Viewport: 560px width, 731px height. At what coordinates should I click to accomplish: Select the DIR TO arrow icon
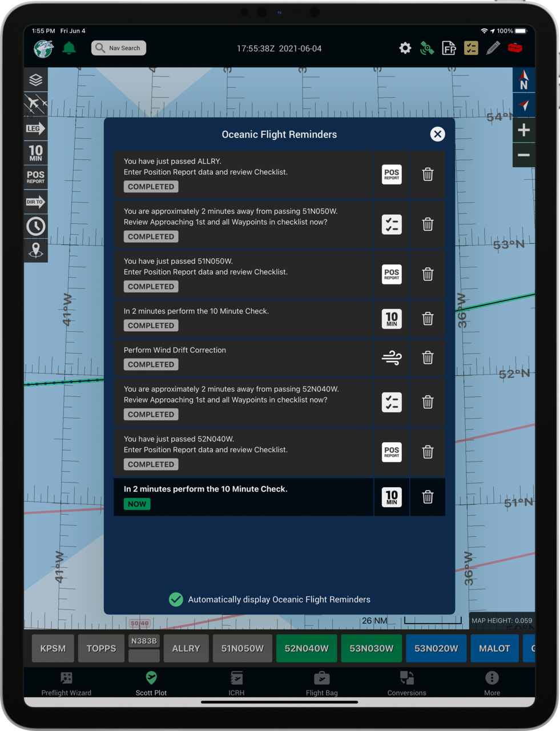tap(35, 202)
